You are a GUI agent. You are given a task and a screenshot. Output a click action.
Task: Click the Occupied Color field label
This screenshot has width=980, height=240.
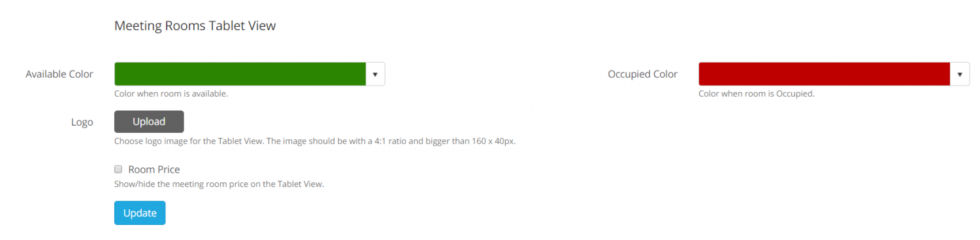(x=643, y=74)
